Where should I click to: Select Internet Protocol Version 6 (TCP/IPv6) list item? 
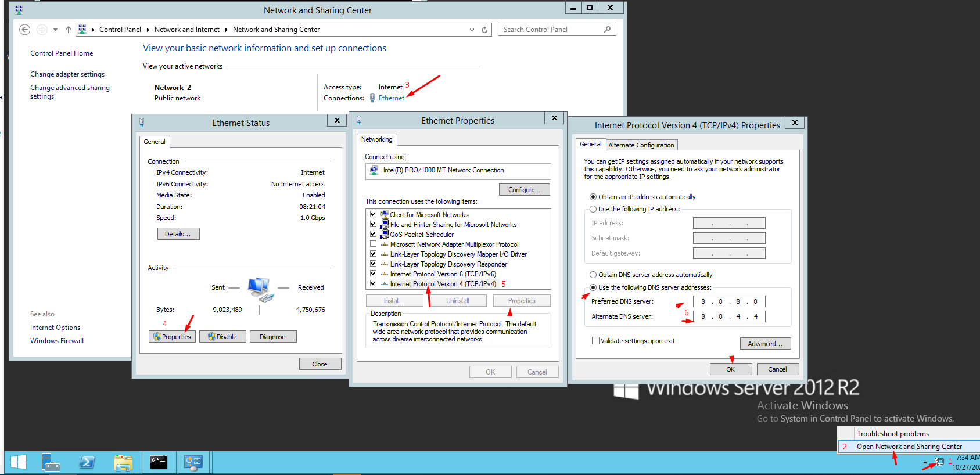point(443,274)
